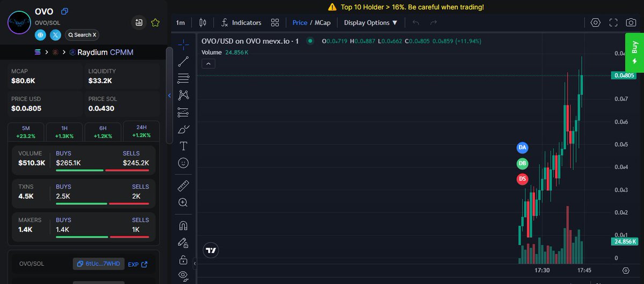
Task: Open the token's X profile icon
Action: (56, 35)
